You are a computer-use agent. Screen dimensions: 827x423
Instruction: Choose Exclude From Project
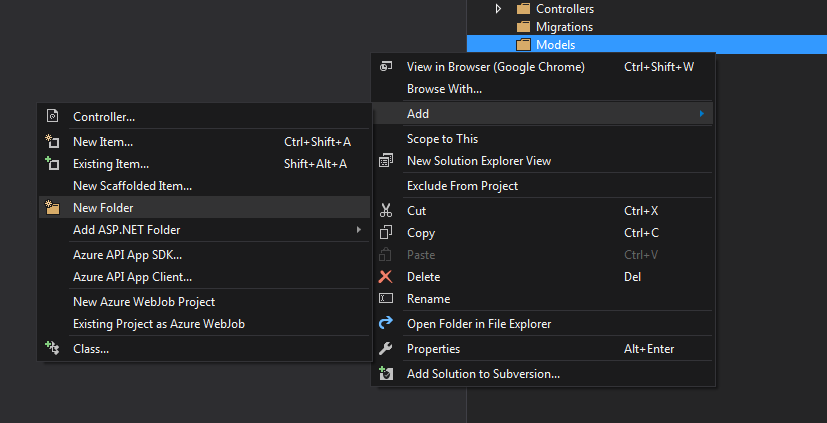pos(462,186)
